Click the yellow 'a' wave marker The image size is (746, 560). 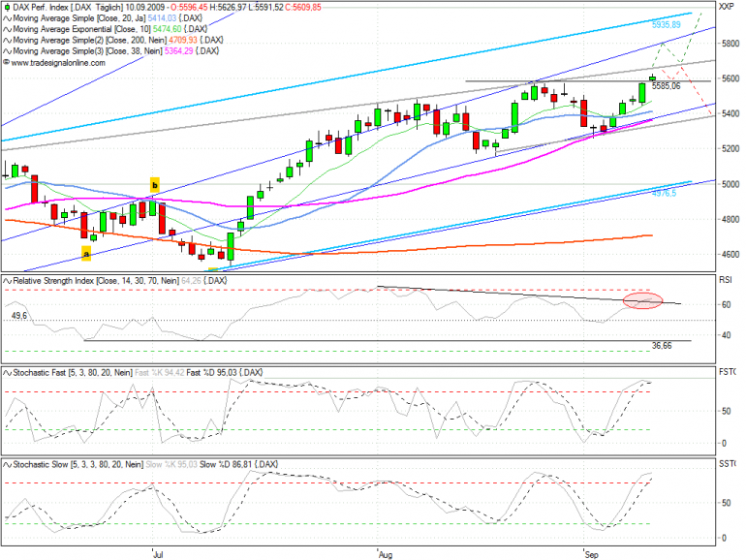(86, 254)
